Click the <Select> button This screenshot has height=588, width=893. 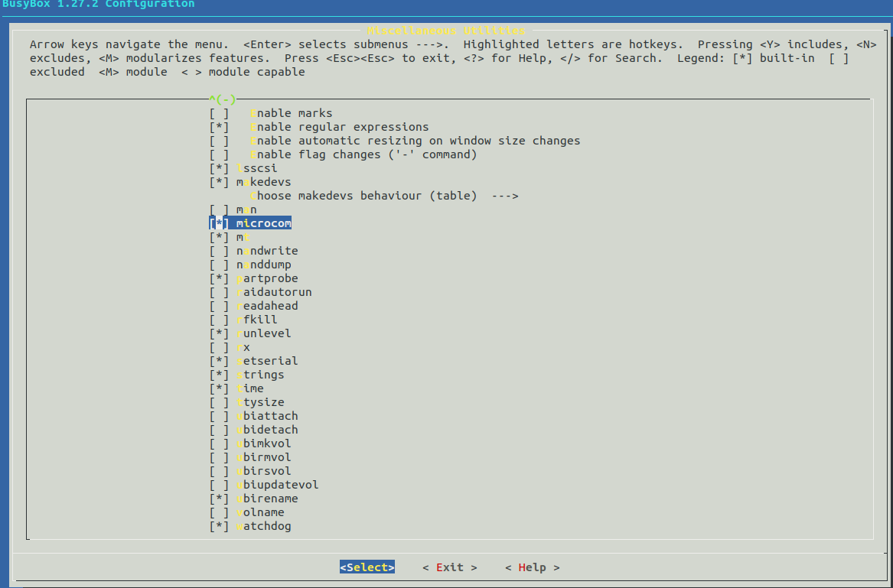click(x=367, y=567)
